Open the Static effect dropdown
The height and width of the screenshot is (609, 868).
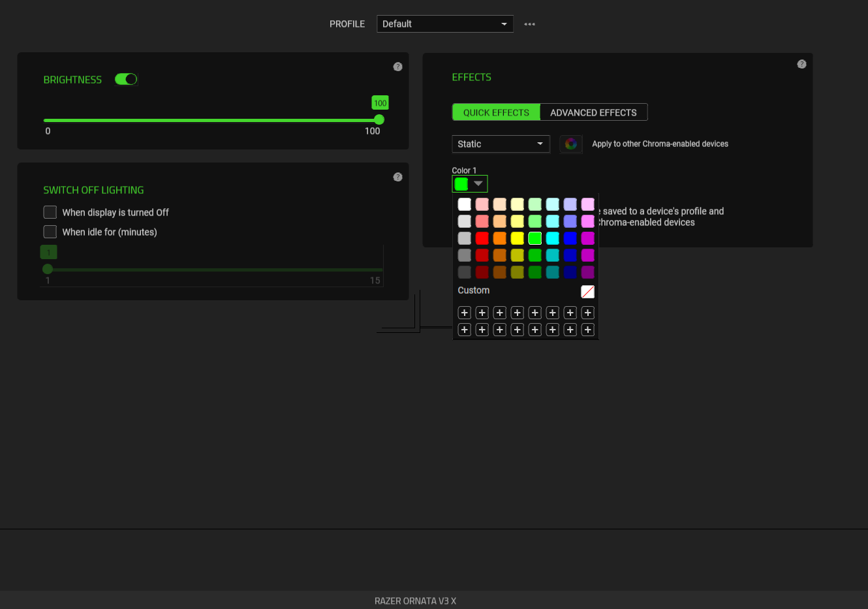point(501,144)
